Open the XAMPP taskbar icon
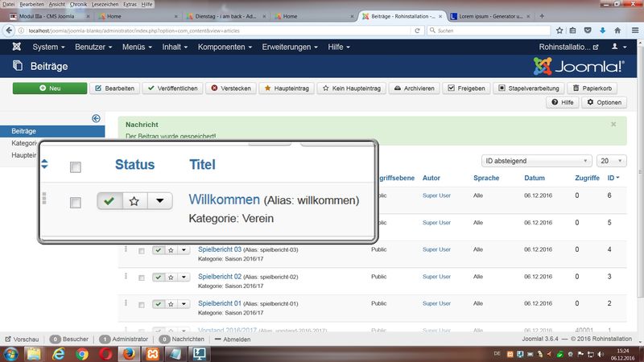 point(152,354)
